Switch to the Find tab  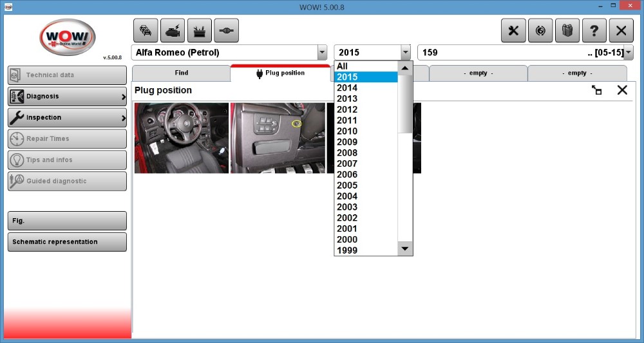coord(181,73)
